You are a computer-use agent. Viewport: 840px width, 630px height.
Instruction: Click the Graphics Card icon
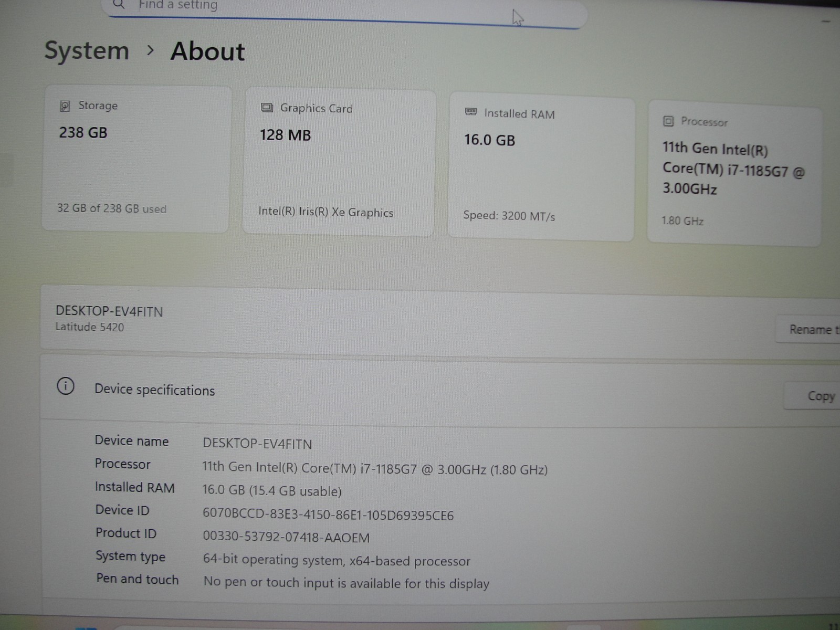[x=267, y=108]
